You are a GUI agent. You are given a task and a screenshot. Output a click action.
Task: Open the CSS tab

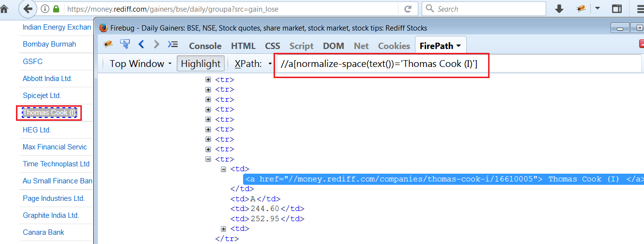[x=273, y=46]
